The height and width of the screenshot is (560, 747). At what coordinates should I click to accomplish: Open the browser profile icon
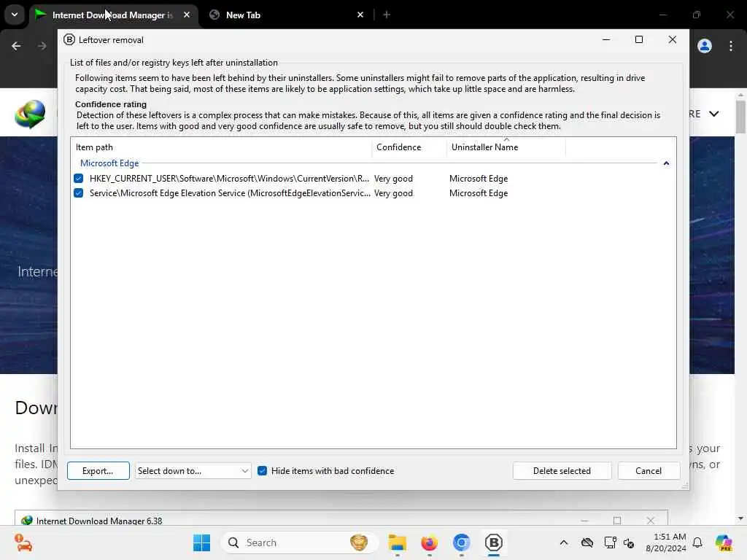tap(705, 46)
